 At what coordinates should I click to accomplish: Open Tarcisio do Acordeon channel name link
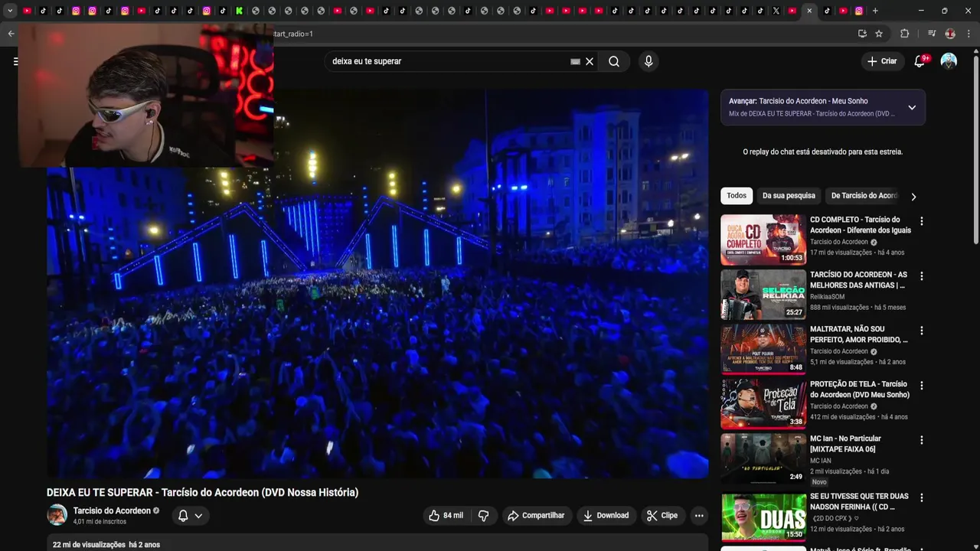(112, 510)
